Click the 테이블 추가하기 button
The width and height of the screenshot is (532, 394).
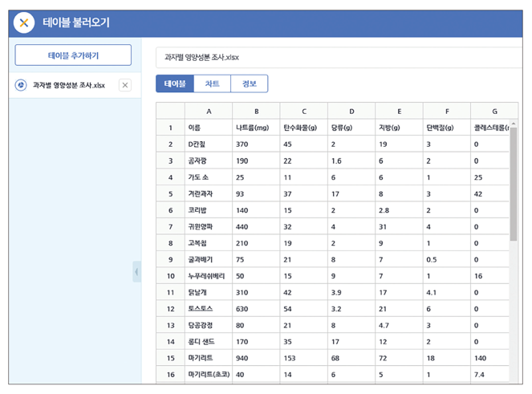point(73,55)
